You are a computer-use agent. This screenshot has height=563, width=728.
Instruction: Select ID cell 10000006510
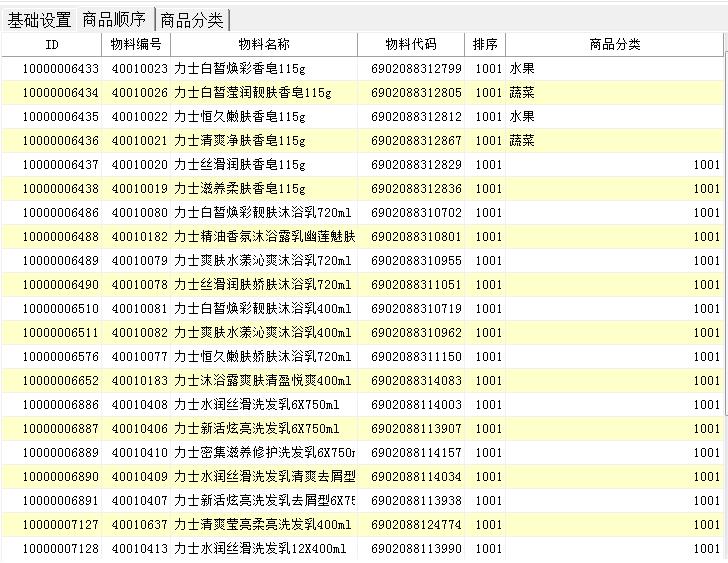(61, 309)
